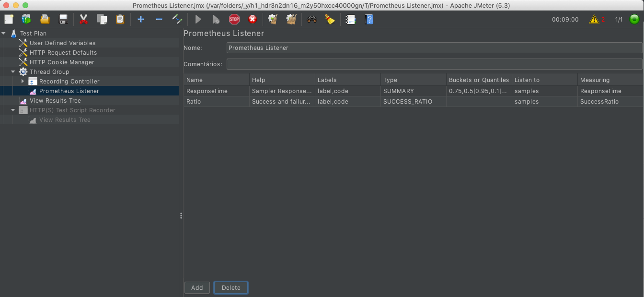Clear current listener results
This screenshot has width=644, height=297.
pos(273,19)
